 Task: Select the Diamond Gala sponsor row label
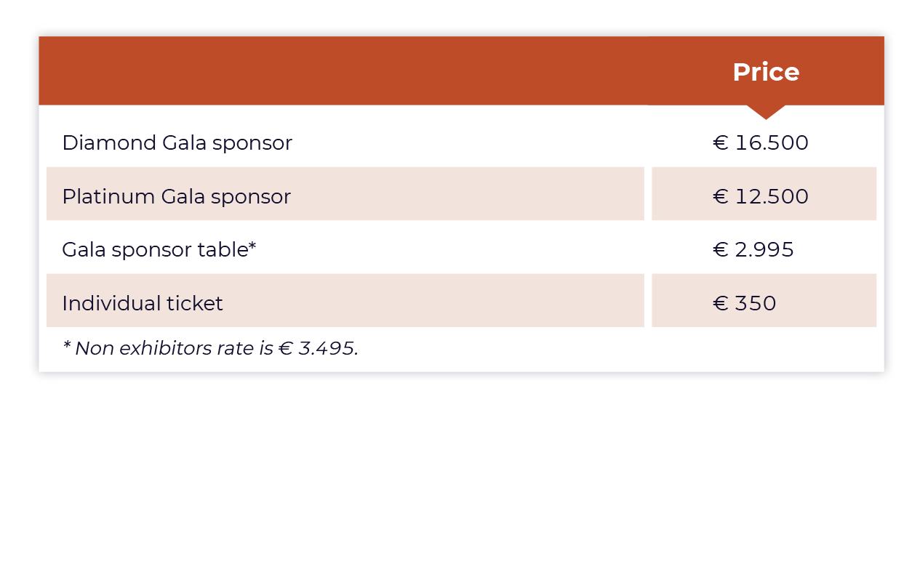click(177, 142)
